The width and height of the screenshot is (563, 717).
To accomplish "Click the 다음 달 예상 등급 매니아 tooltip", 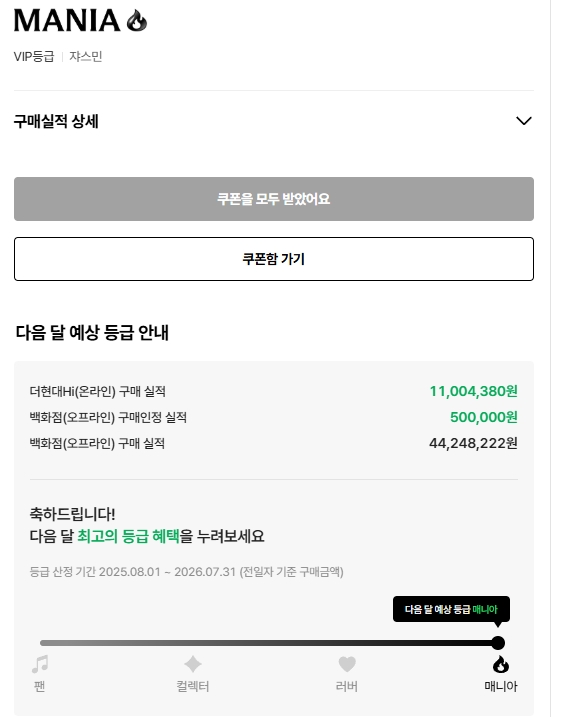I will click(x=451, y=609).
